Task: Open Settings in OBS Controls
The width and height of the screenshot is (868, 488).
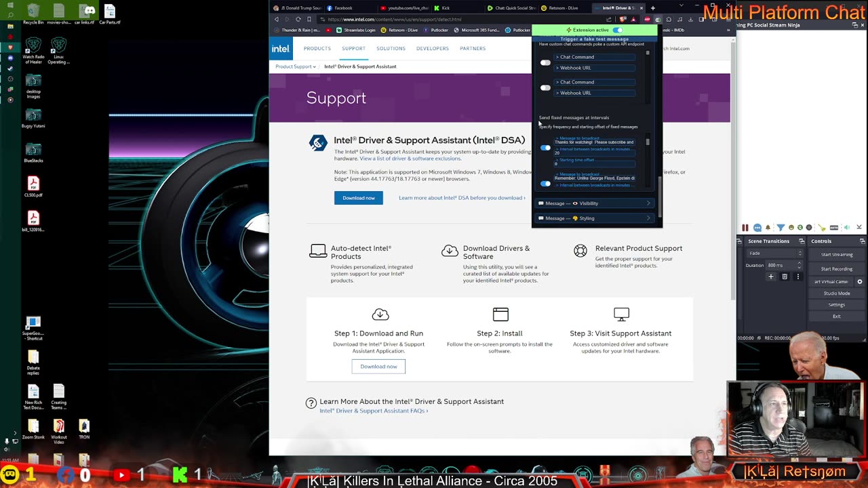Action: [x=837, y=305]
